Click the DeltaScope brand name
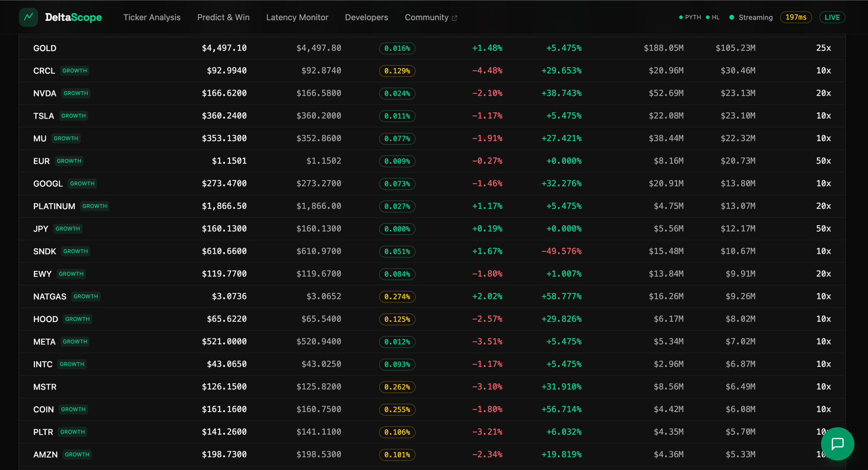Viewport: 868px width, 470px height. tap(73, 17)
